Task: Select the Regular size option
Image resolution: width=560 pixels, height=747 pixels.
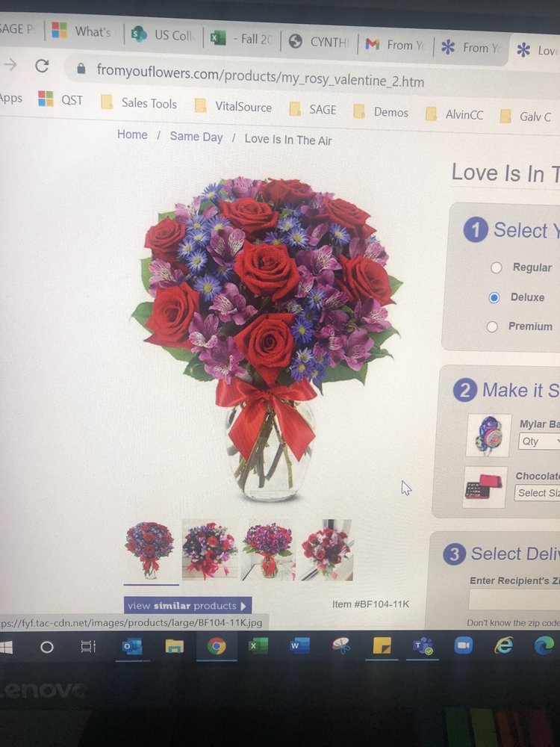Action: 495,267
